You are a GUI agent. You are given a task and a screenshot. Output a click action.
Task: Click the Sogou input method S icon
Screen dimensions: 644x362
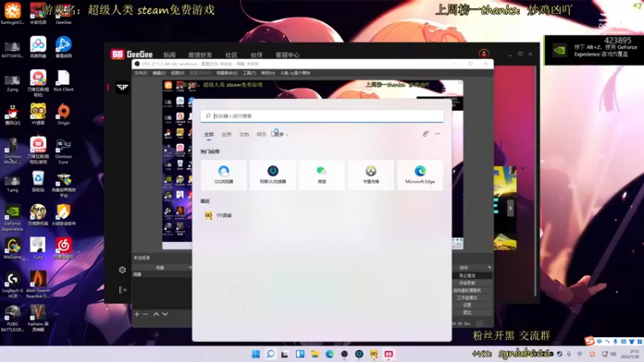590,340
